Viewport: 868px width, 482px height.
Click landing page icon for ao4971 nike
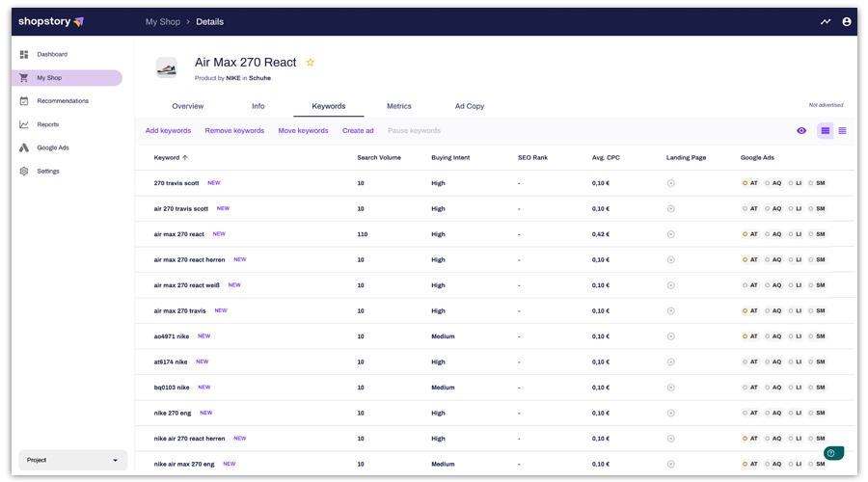[671, 336]
